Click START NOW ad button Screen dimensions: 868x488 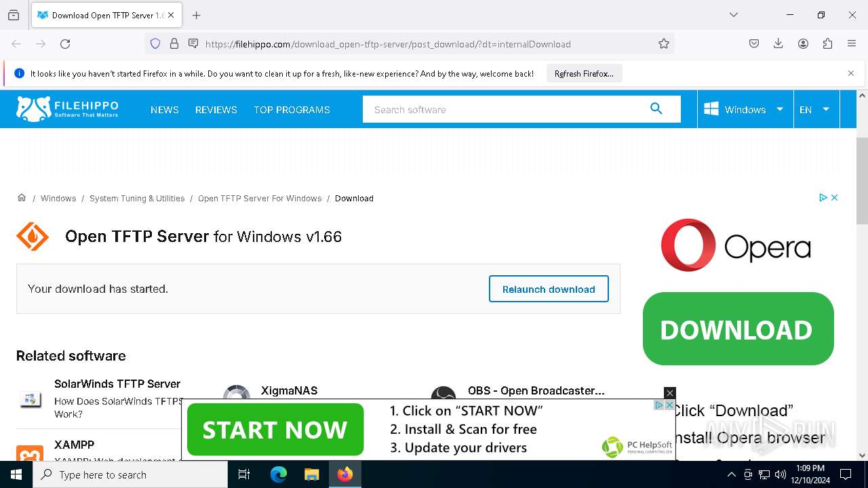(x=275, y=430)
